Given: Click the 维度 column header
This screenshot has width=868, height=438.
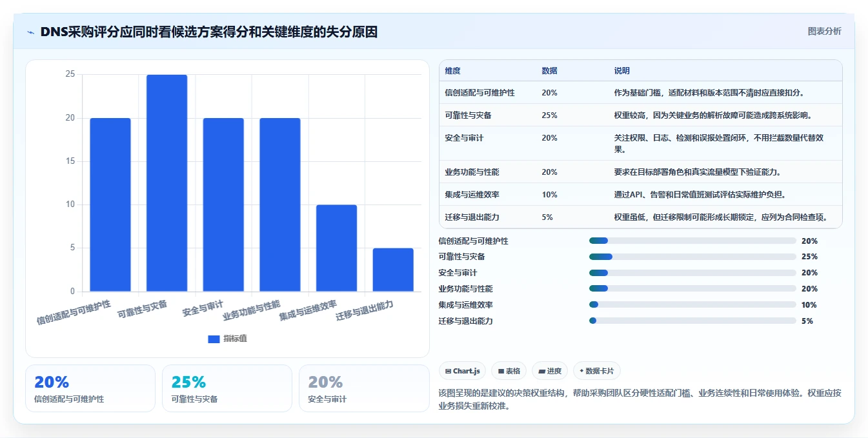Looking at the screenshot, I should [x=453, y=71].
